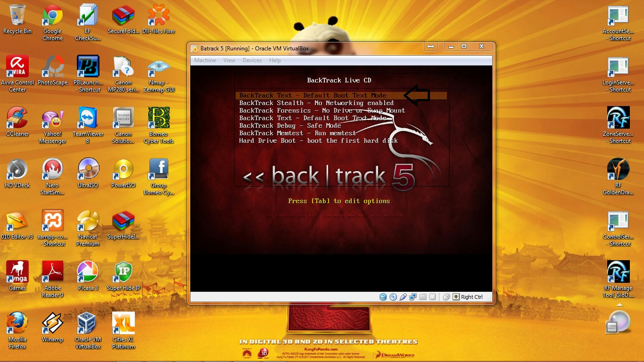Image resolution: width=644 pixels, height=362 pixels.
Task: Click the hard disk activity icon in VirtualBox status bar
Action: tap(383, 297)
